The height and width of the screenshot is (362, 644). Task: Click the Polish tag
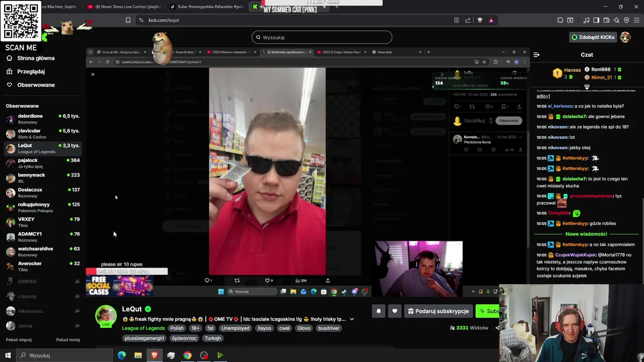177,328
